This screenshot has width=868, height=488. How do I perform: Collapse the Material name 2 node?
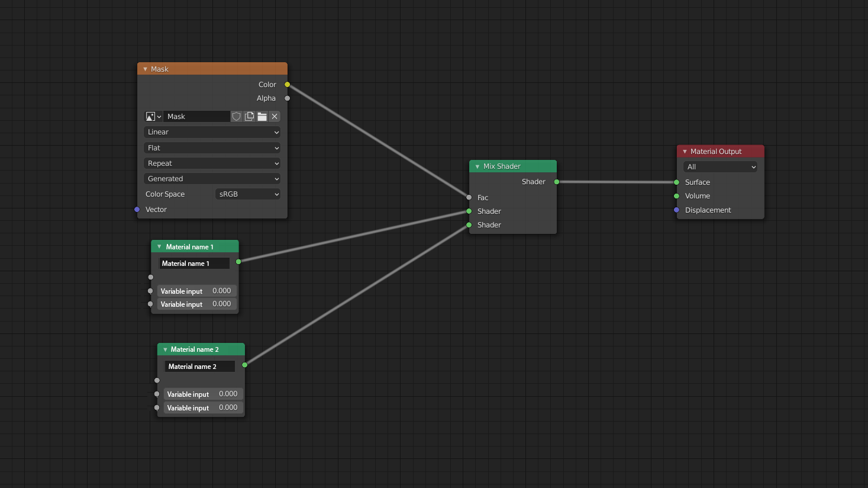[165, 349]
